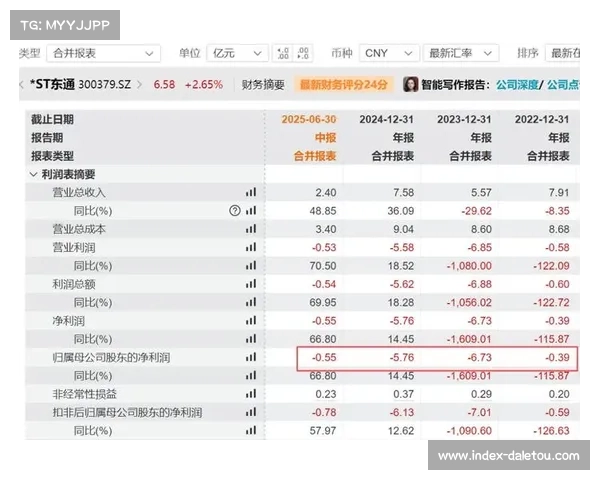600x480 pixels.
Task: Click operating cost value 9.04
Action: tap(404, 229)
